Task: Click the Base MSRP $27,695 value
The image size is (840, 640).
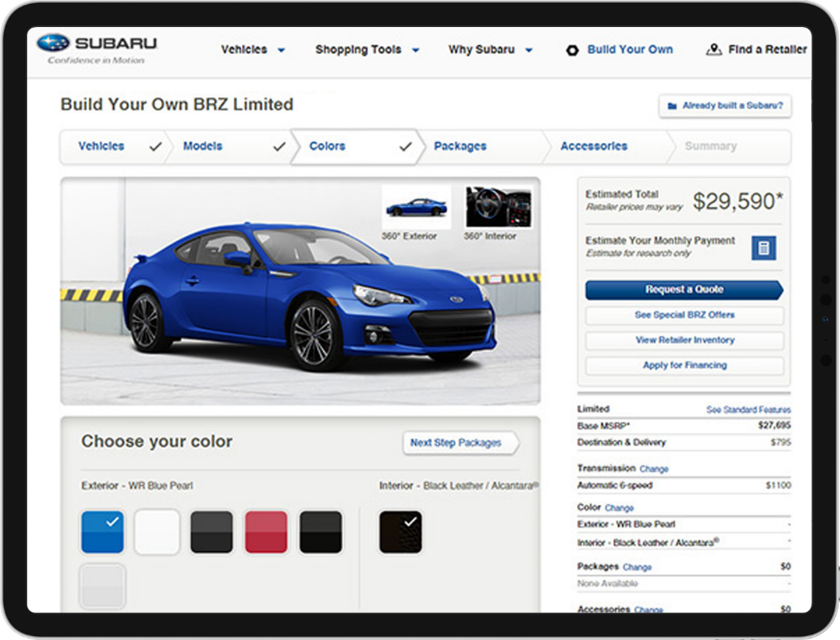Action: pyautogui.click(x=774, y=426)
